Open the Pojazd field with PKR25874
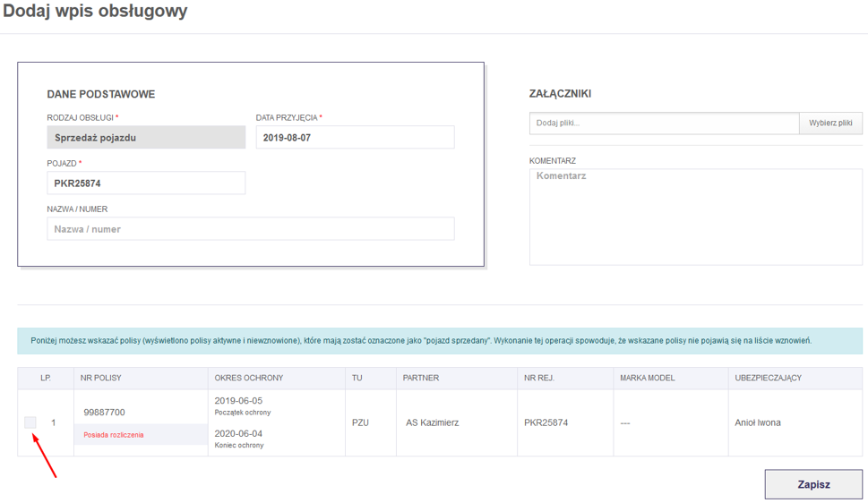This screenshot has width=868, height=503. point(146,183)
